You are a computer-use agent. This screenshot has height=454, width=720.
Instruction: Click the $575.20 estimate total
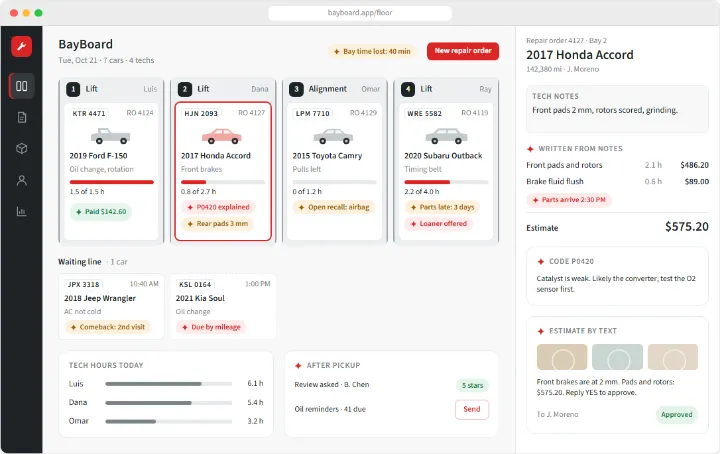[687, 226]
